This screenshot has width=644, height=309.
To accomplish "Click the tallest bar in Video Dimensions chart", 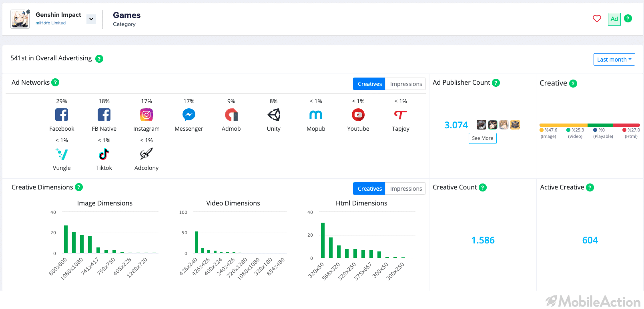I will pyautogui.click(x=196, y=242).
